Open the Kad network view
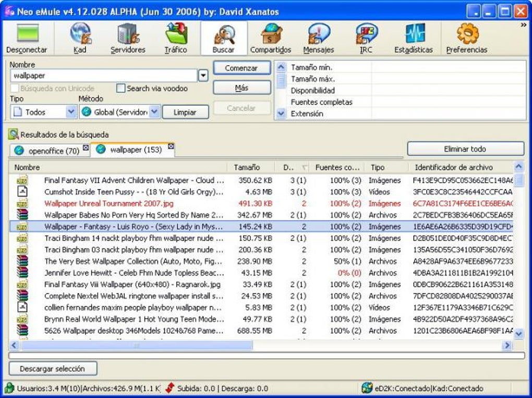This screenshot has width=532, height=398. point(80,38)
